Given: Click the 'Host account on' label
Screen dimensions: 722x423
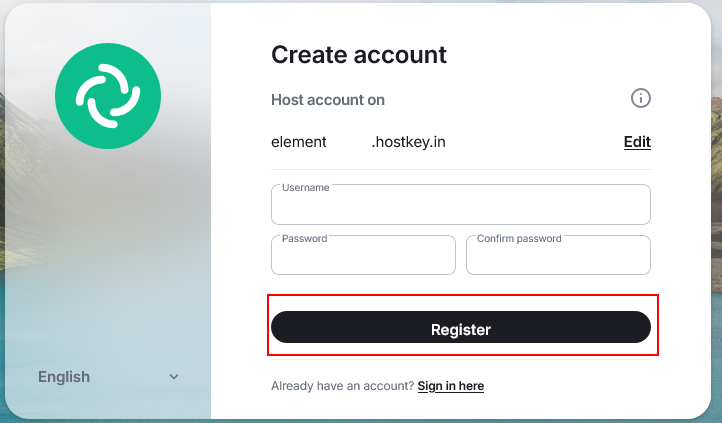Looking at the screenshot, I should 328,100.
